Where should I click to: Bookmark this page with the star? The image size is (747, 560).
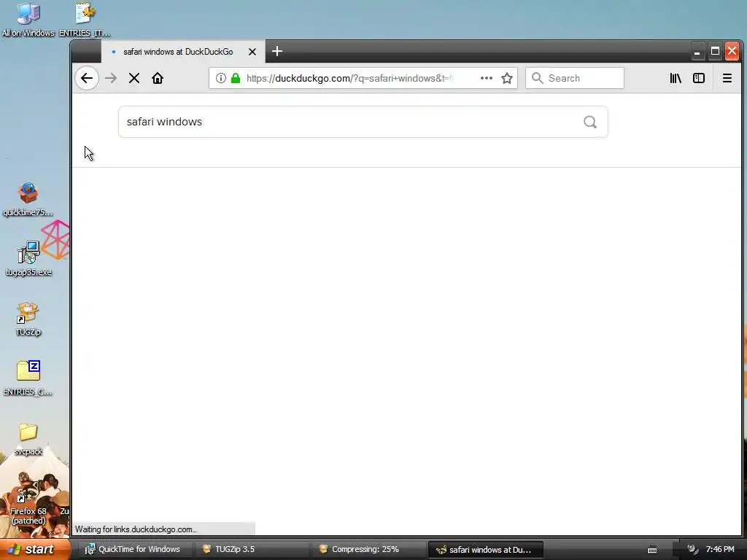(507, 78)
